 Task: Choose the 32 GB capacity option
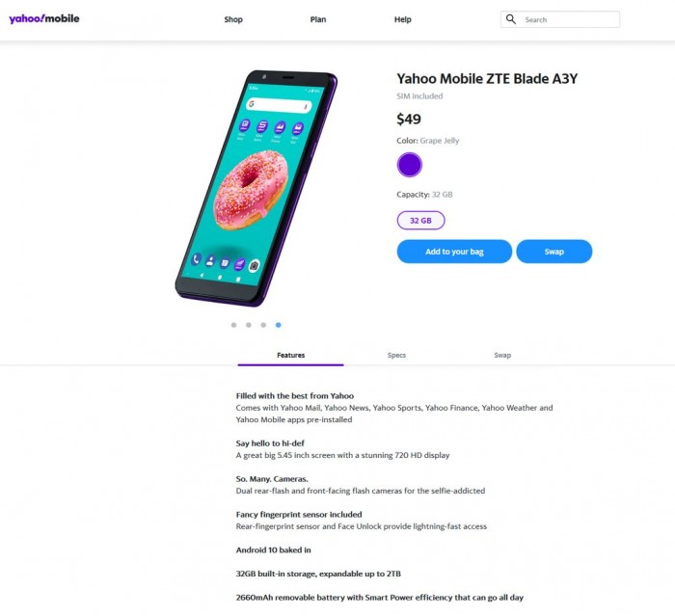(x=420, y=221)
